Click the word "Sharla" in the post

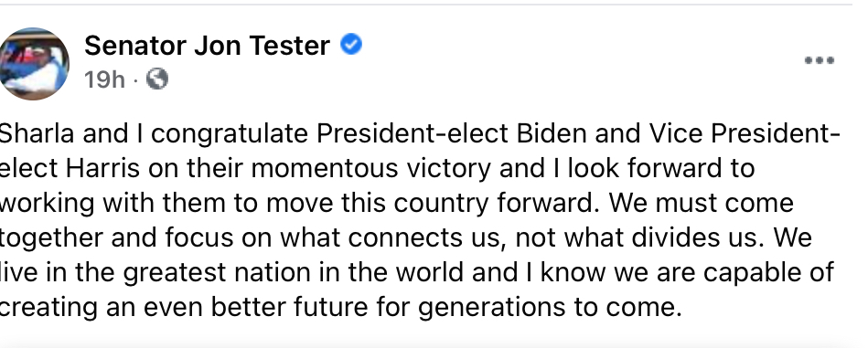(38, 133)
